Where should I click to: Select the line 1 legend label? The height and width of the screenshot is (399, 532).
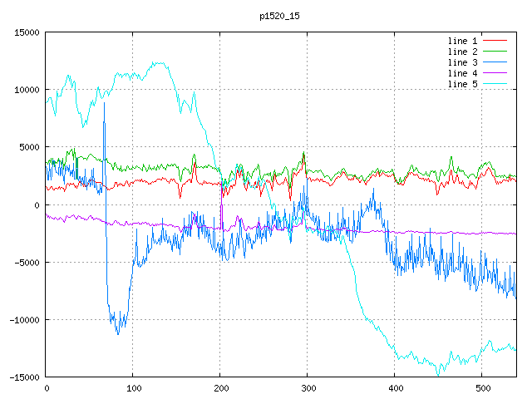[x=463, y=41]
